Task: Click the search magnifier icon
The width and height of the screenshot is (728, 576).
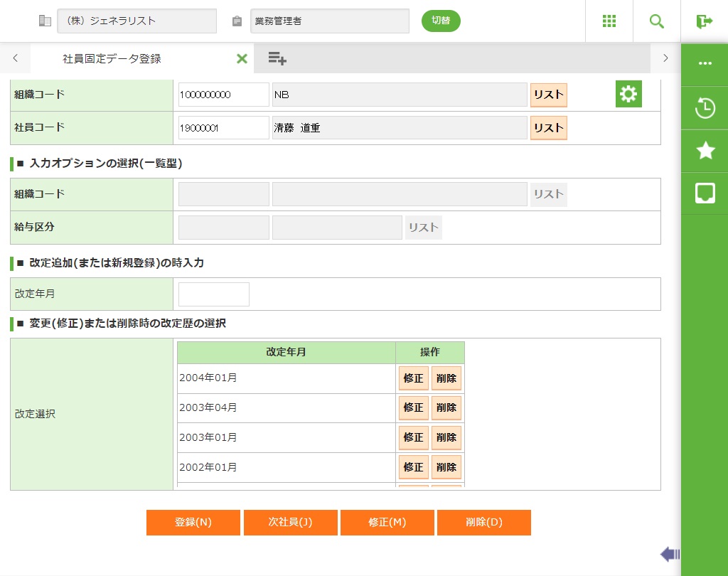Action: tap(656, 21)
